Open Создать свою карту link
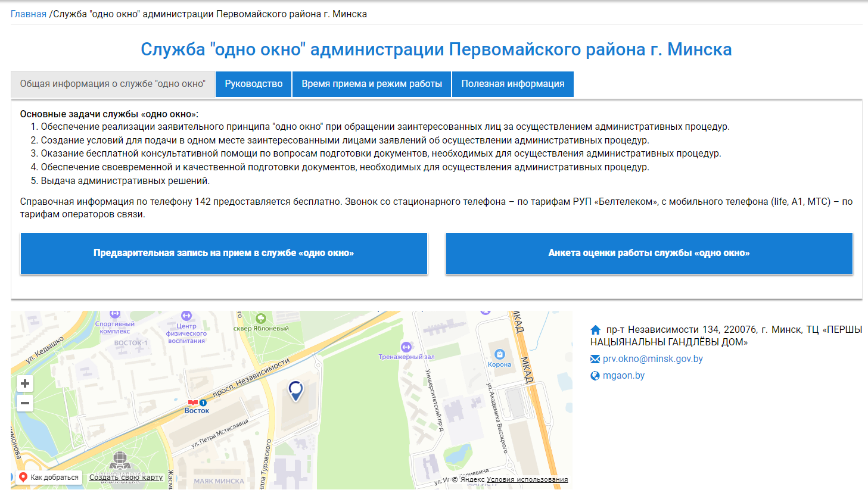This screenshot has width=868, height=496. (126, 478)
